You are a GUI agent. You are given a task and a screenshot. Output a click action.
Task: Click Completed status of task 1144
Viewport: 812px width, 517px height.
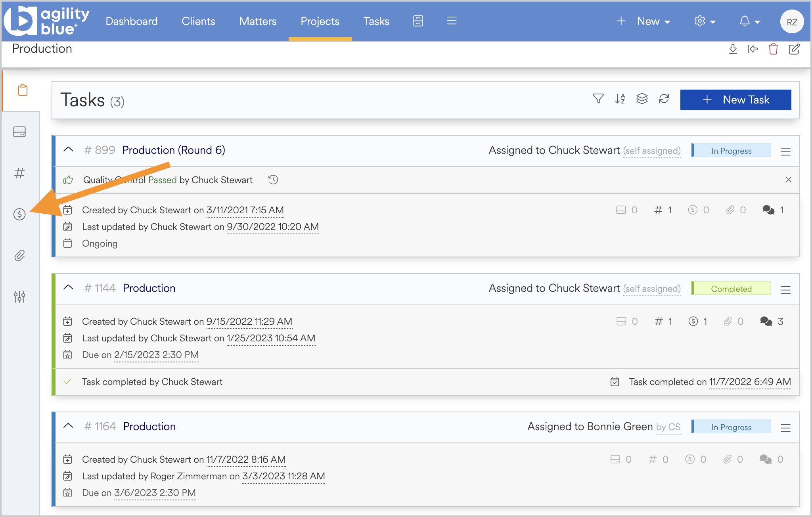731,289
